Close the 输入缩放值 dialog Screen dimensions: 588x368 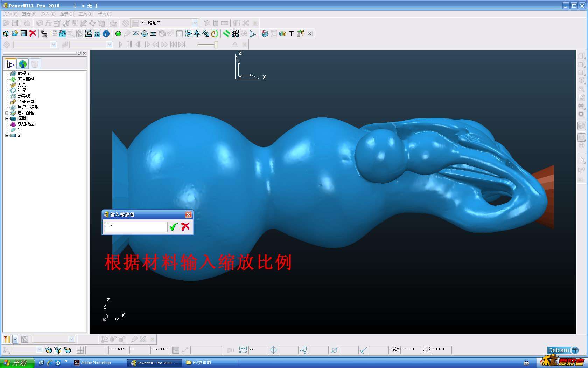click(188, 214)
